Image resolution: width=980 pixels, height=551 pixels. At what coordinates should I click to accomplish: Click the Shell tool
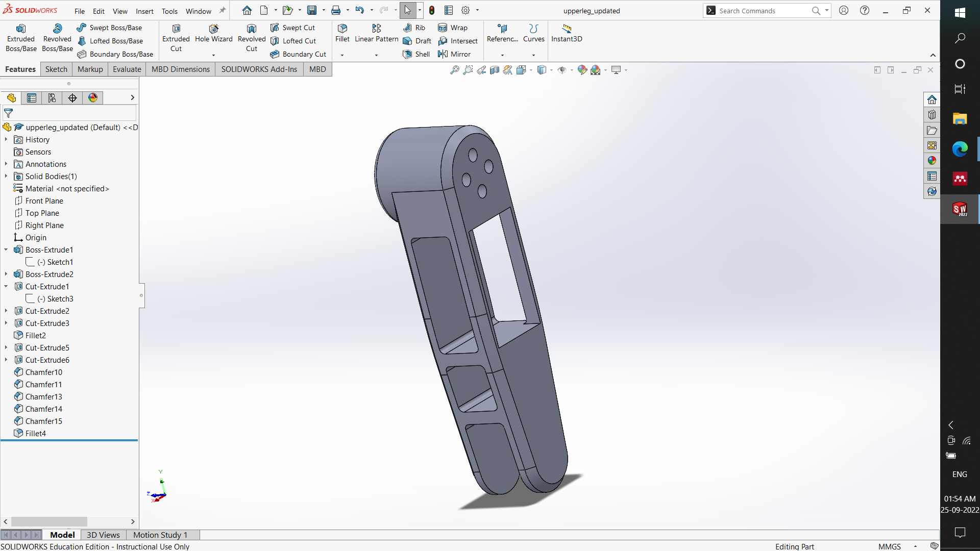click(416, 54)
